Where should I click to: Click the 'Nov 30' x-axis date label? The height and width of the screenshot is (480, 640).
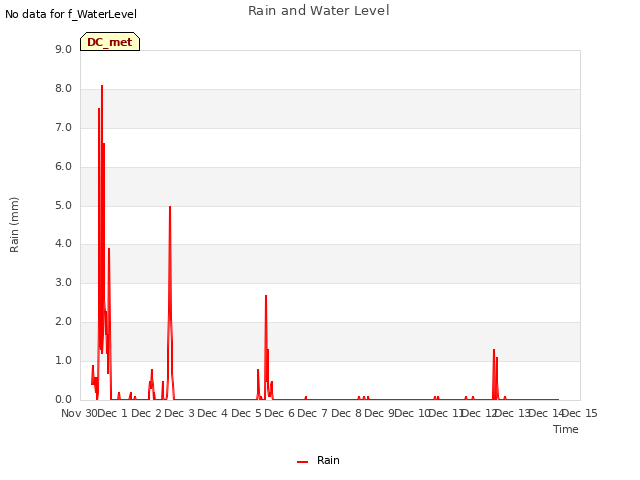(x=80, y=413)
